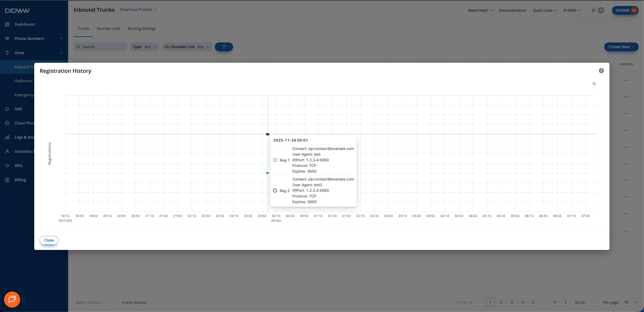Open the CLI Number List dropdown
Screen dimensions: 644x312
tap(187, 47)
